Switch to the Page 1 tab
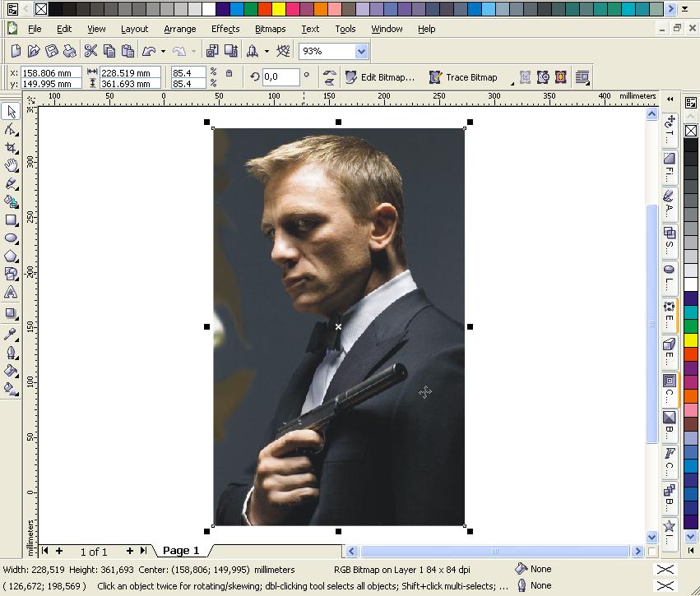The height and width of the screenshot is (596, 700). point(181,551)
